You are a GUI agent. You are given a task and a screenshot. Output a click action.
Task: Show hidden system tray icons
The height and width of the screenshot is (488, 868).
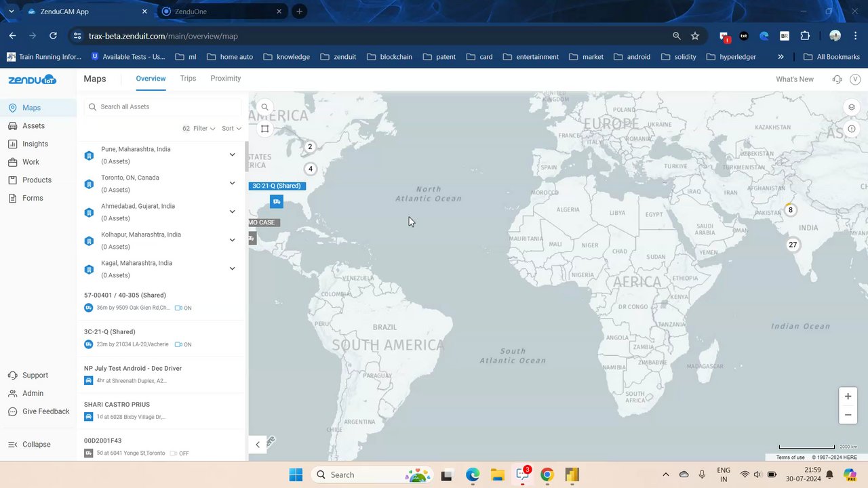(665, 474)
